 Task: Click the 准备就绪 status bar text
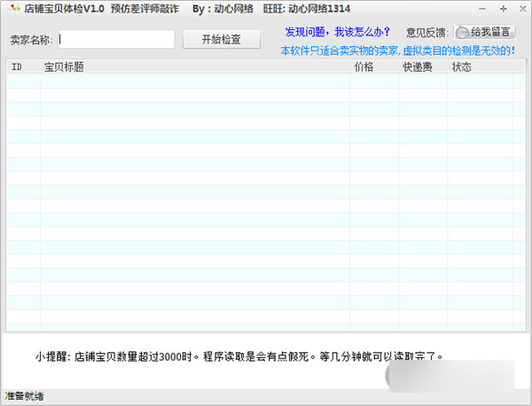(25, 396)
